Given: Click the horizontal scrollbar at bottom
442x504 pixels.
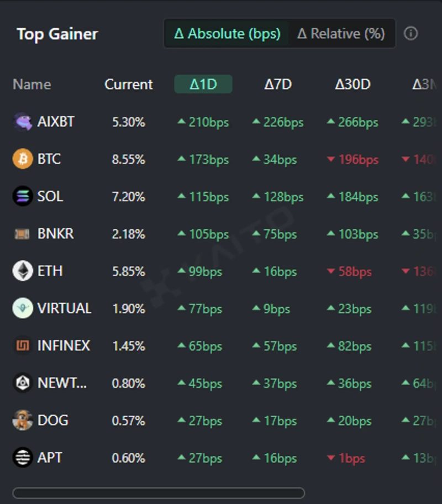Looking at the screenshot, I should pyautogui.click(x=159, y=493).
